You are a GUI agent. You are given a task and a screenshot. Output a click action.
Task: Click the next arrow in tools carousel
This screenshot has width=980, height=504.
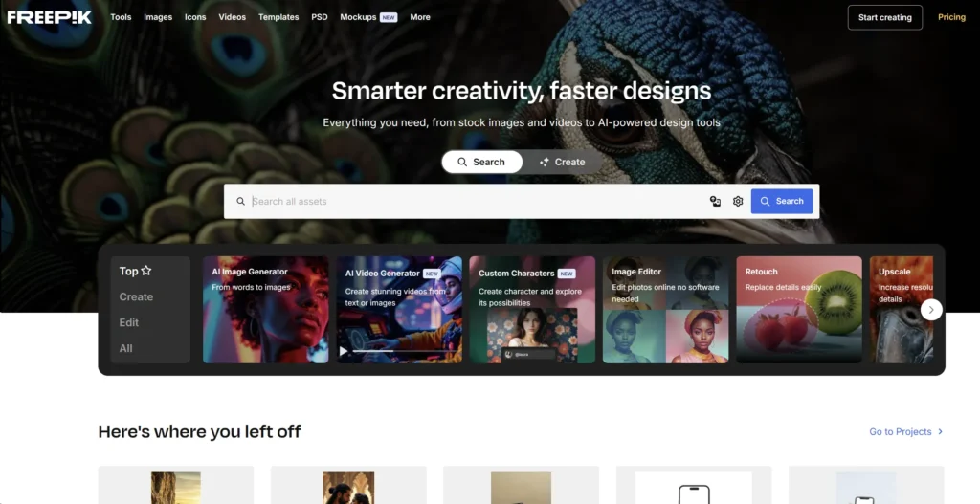click(930, 310)
